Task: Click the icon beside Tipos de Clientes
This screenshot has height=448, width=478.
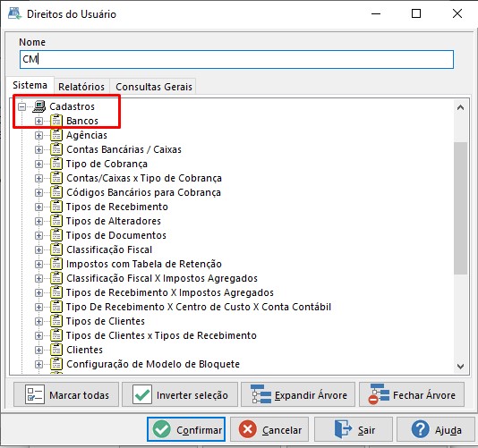Action: click(x=56, y=321)
